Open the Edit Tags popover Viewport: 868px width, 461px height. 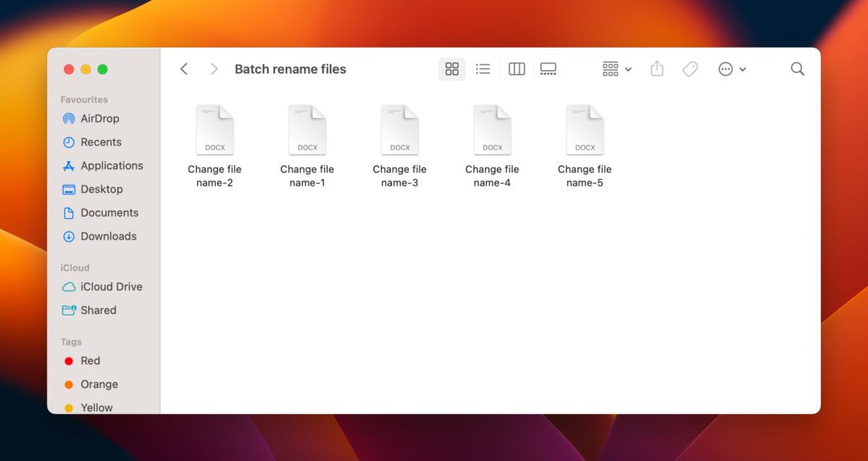pyautogui.click(x=690, y=69)
